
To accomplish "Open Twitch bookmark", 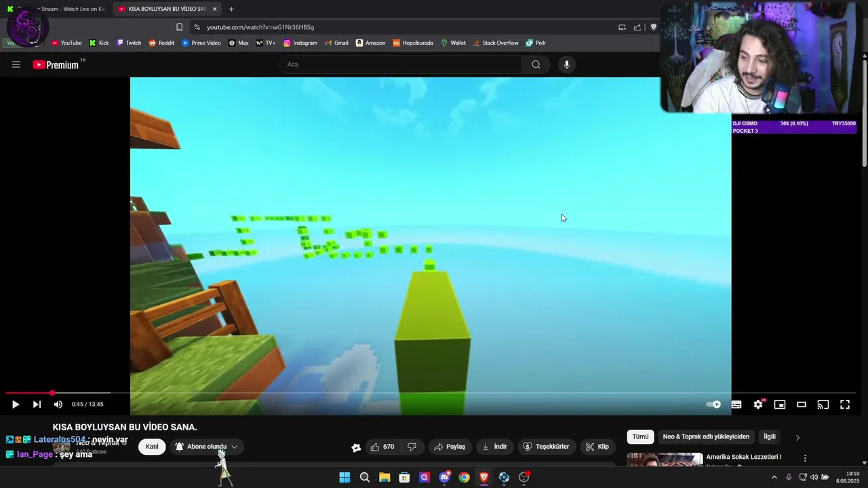I will pos(129,43).
